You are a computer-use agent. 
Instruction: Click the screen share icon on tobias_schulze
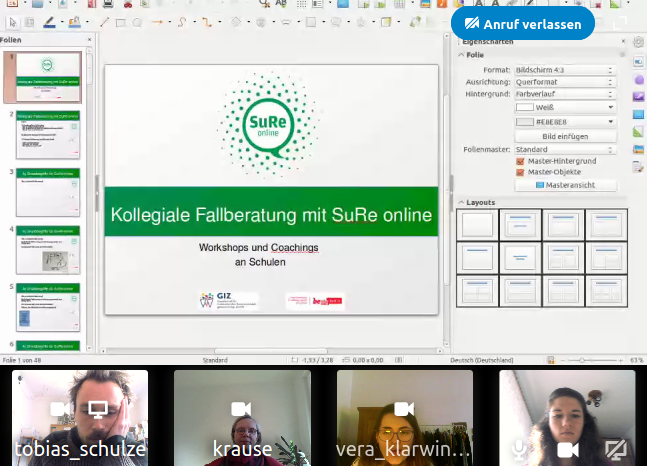[98, 409]
